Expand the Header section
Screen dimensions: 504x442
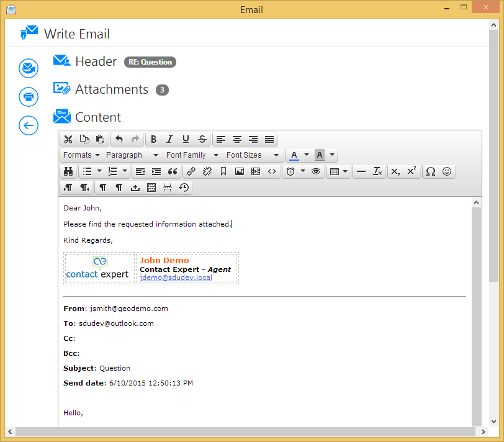coord(96,61)
